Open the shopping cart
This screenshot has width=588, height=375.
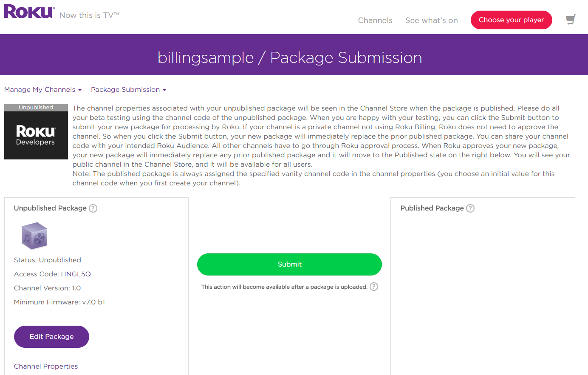[571, 20]
